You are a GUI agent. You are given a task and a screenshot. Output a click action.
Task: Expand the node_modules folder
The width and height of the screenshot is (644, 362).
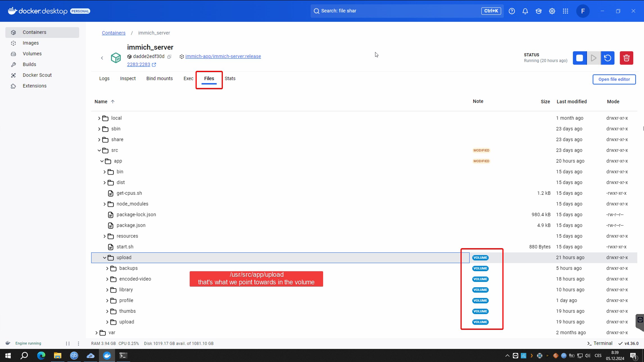click(x=105, y=204)
